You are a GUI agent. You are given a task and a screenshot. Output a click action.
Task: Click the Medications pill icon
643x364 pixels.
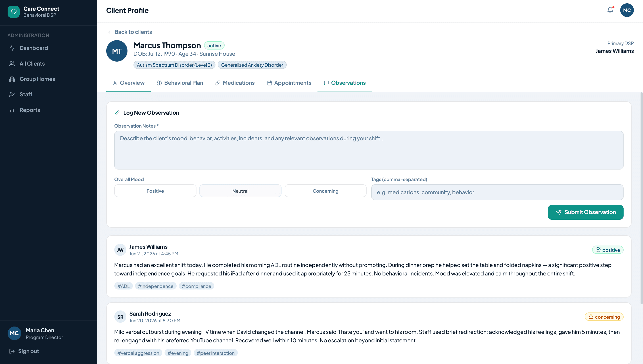(218, 83)
